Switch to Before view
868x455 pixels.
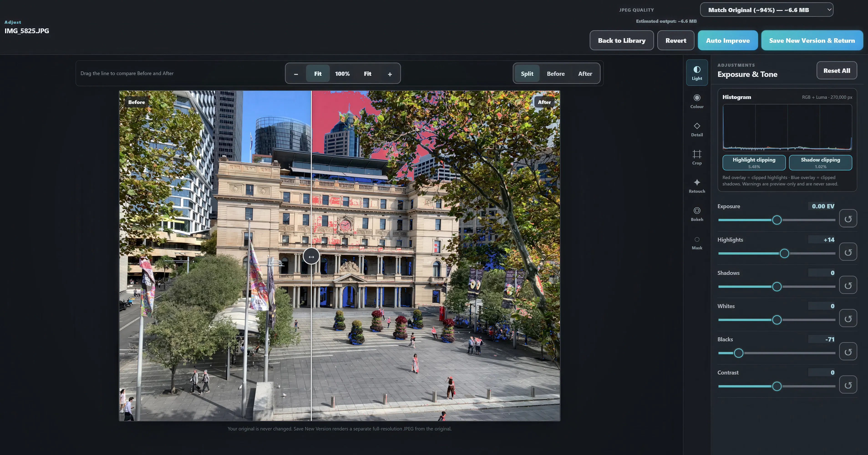click(x=556, y=74)
